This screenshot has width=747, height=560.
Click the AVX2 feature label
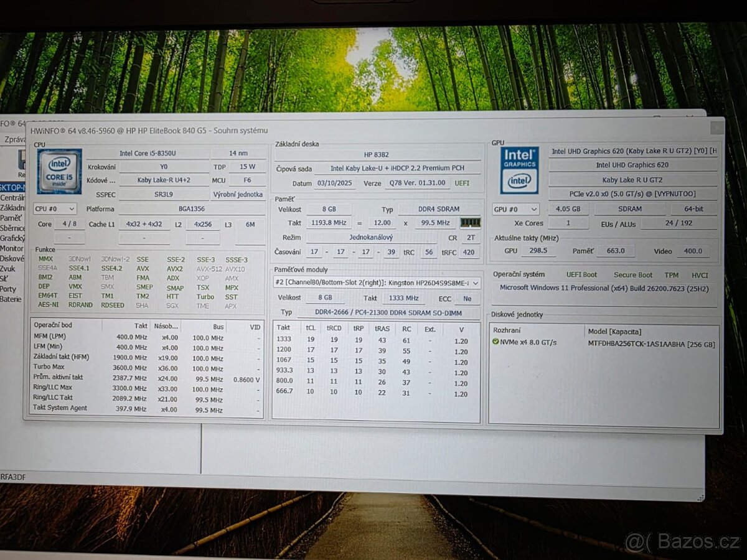coord(175,269)
